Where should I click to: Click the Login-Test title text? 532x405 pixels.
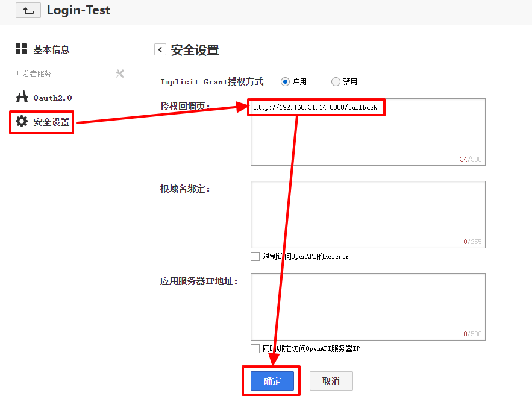tap(78, 10)
